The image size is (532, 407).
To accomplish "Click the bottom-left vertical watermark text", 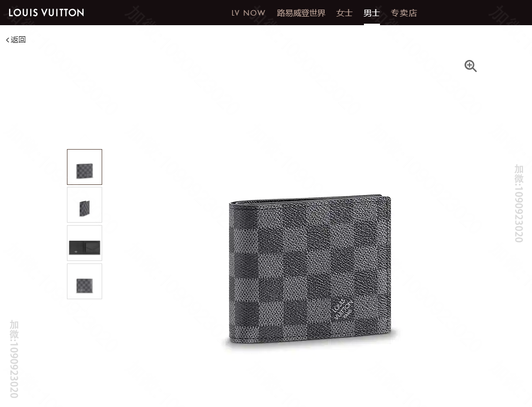I will click(x=14, y=359).
